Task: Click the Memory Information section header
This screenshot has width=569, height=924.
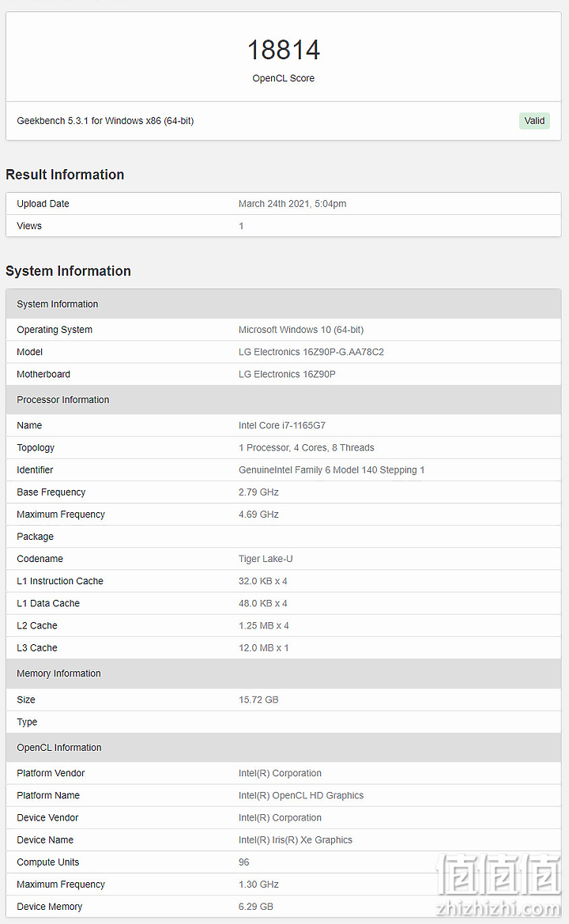Action: coord(284,674)
